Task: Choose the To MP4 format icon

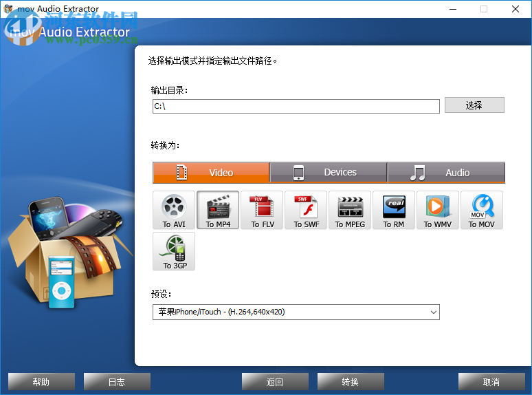Action: click(x=218, y=210)
